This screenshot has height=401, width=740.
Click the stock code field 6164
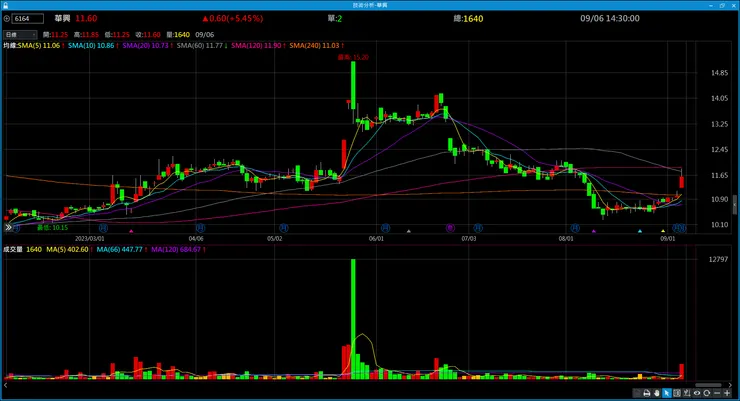(28, 18)
